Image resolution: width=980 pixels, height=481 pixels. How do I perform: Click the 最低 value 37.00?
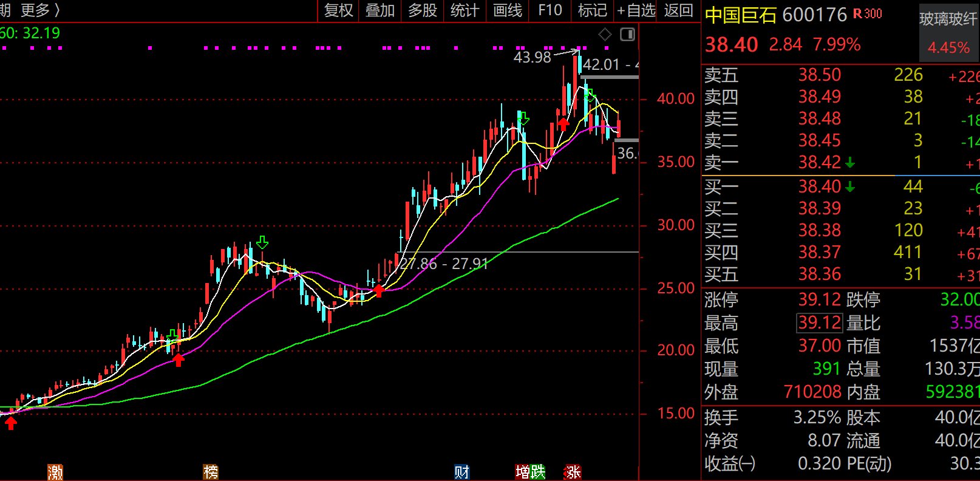(820, 346)
